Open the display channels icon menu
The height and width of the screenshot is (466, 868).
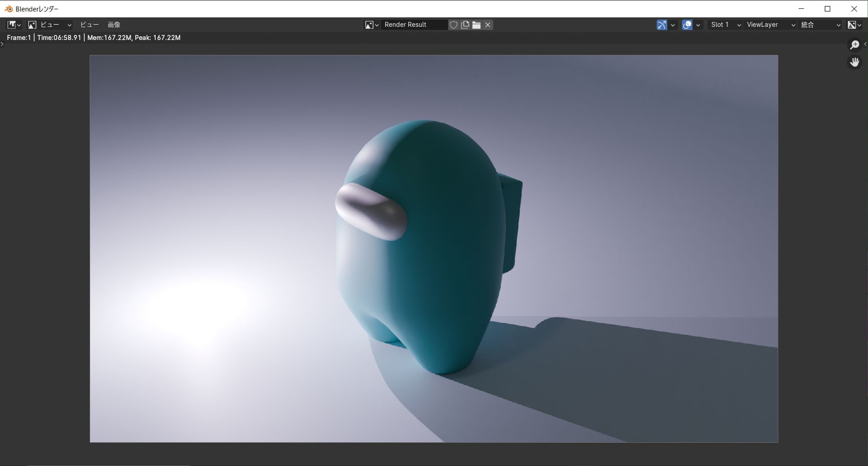coord(854,25)
